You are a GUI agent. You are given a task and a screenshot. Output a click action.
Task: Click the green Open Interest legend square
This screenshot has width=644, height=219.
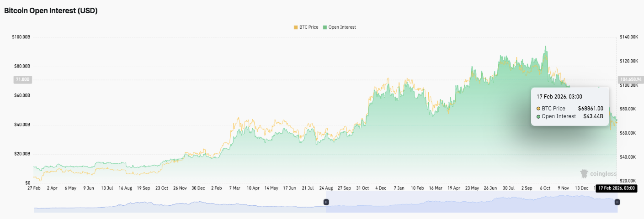[325, 27]
